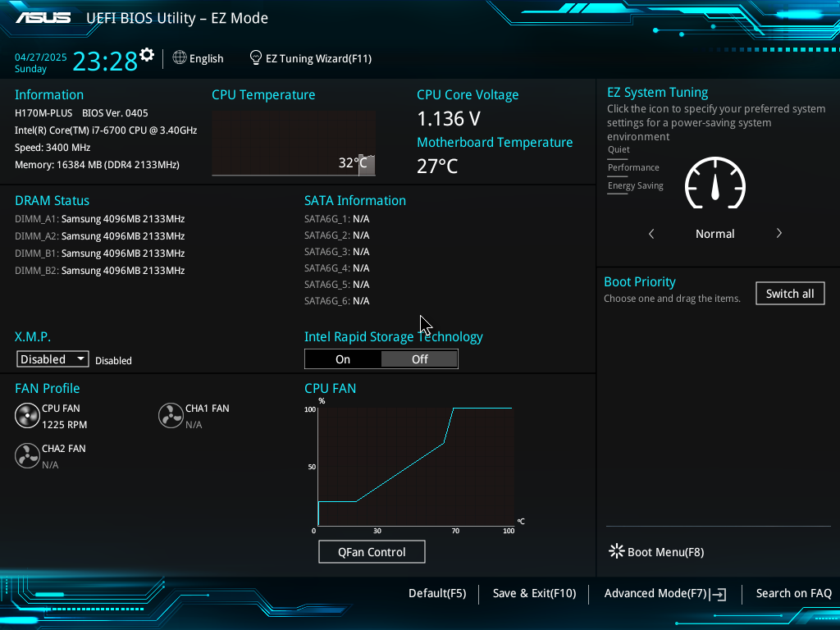Click the language globe icon
The image size is (840, 630).
[x=180, y=57]
